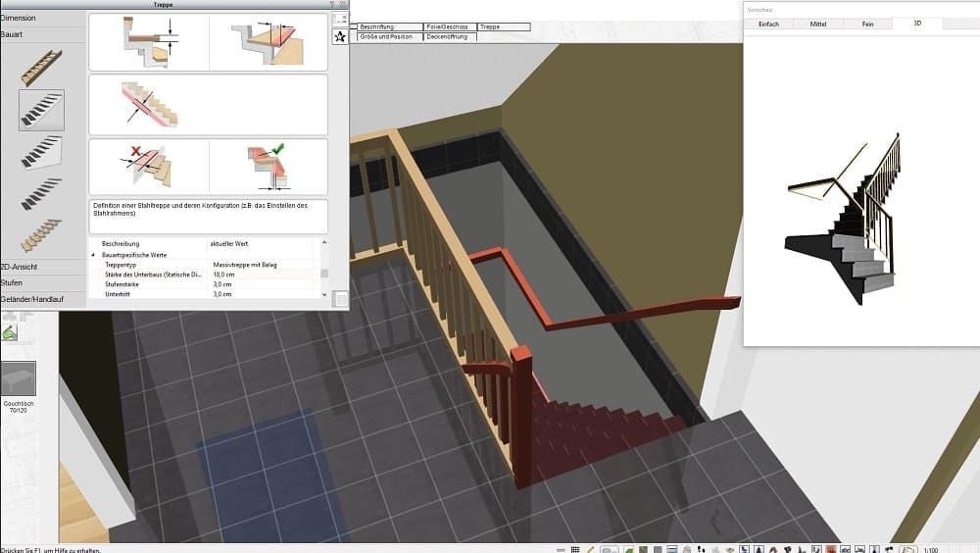
Task: Click the square button at dialog bottom-right
Action: point(341,299)
